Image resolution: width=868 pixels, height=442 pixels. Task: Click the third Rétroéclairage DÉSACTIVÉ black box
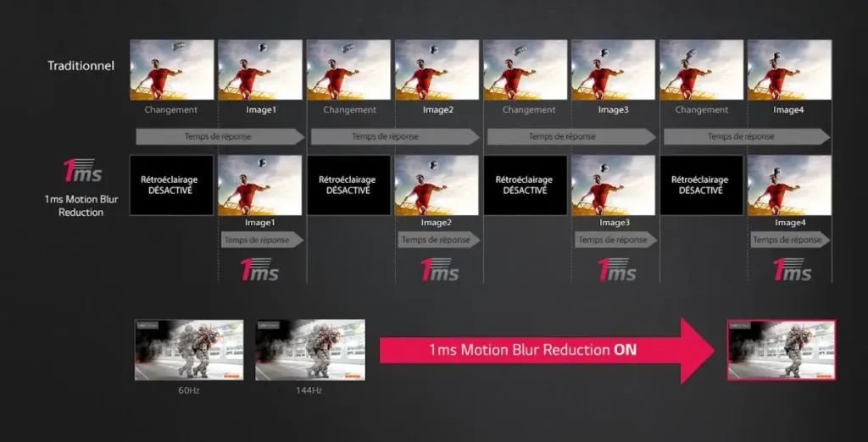[525, 185]
